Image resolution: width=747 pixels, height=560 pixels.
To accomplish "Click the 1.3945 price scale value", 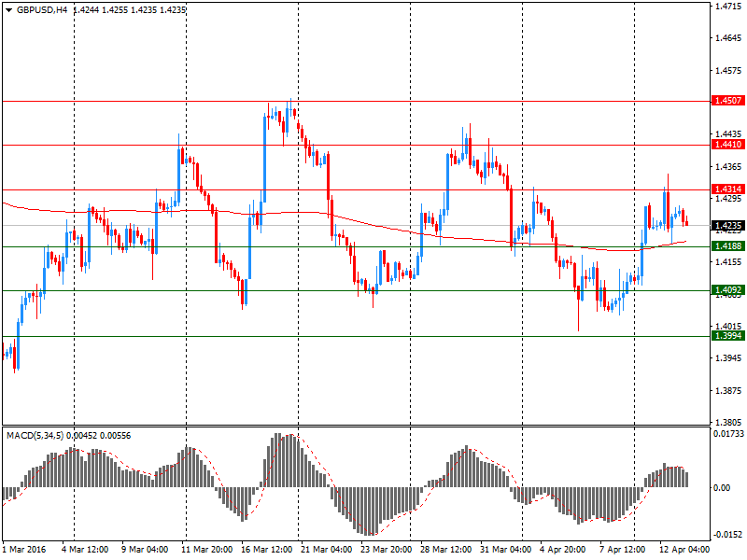I will pos(728,358).
